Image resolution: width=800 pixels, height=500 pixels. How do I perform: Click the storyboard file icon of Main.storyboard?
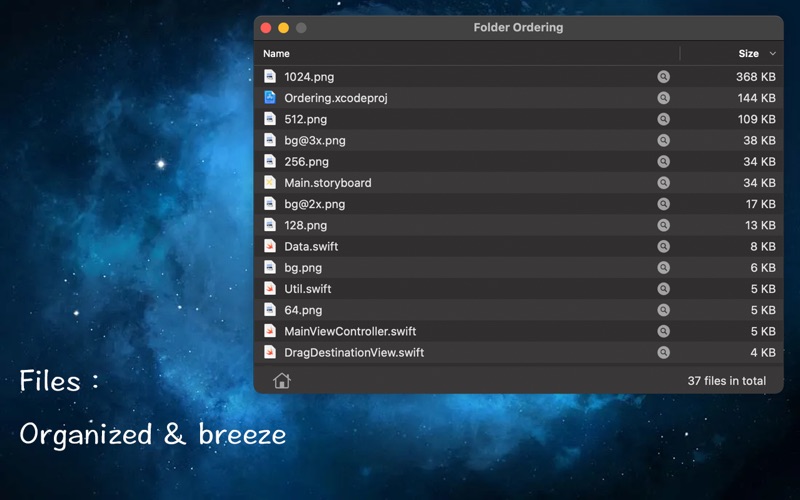point(270,183)
